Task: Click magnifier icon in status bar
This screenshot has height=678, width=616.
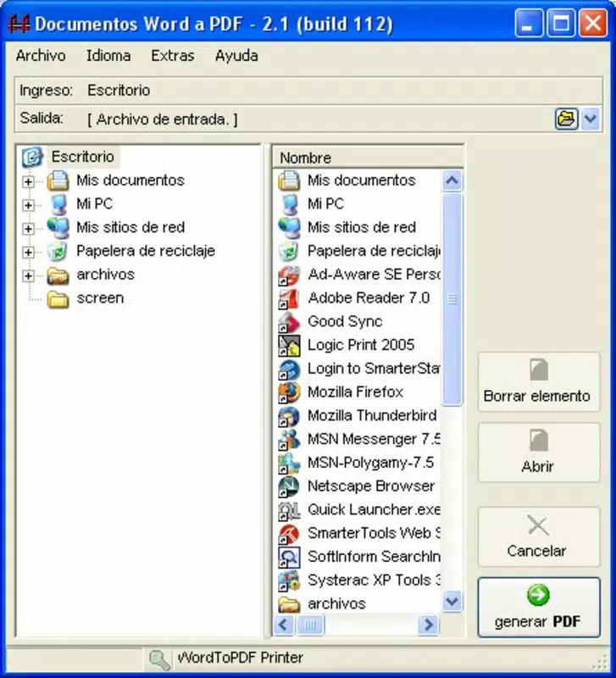Action: (x=159, y=659)
